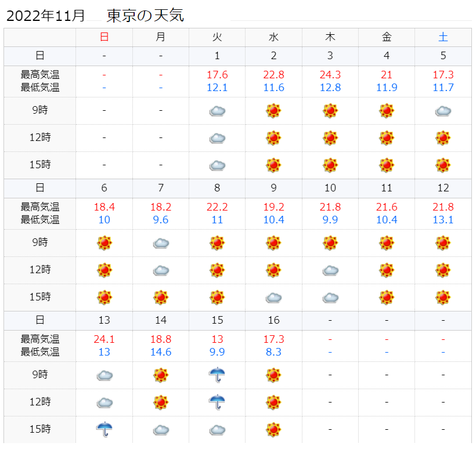Image resolution: width=476 pixels, height=453 pixels.
Task: Click the 月 Monday column header
Action: tap(161, 37)
